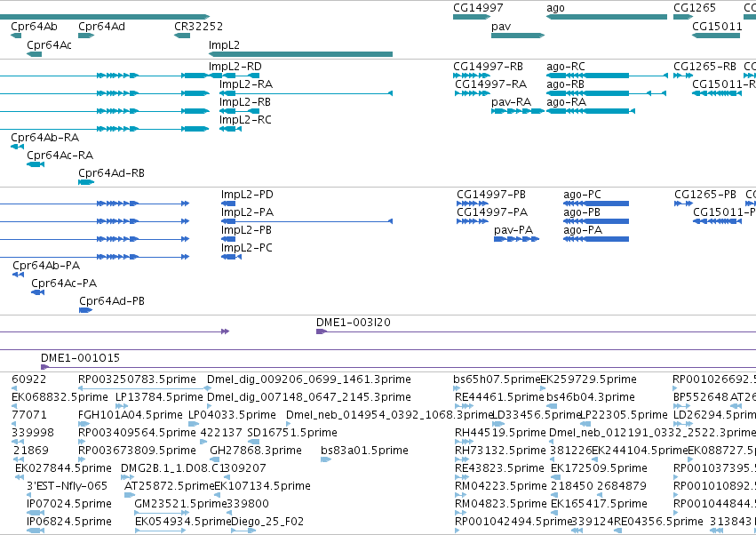The image size is (756, 535).
Task: Open the AT25872.5prime EST label
Action: coord(169,486)
